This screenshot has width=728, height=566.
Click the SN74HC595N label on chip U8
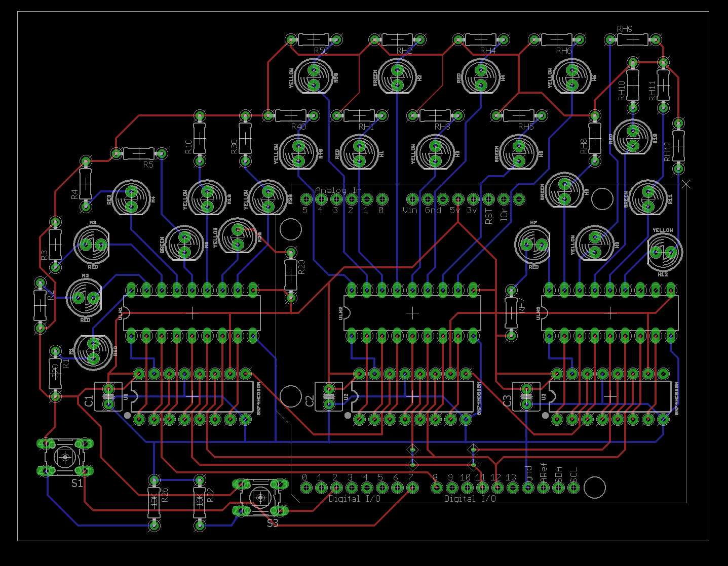click(258, 398)
